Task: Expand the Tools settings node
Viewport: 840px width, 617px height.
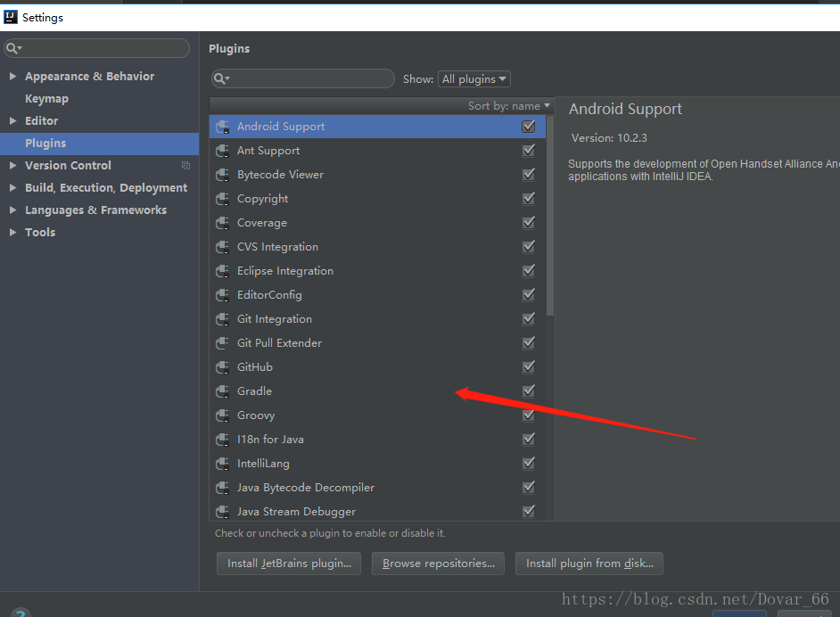Action: click(12, 233)
